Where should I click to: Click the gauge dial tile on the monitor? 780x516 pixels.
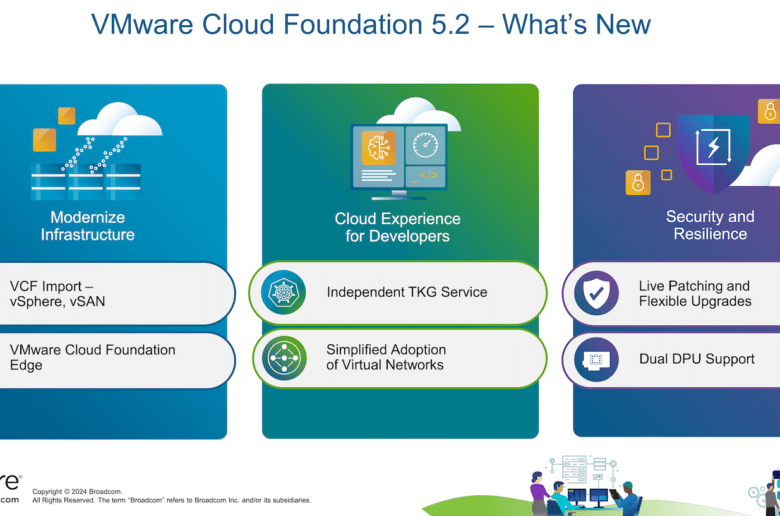tap(426, 145)
